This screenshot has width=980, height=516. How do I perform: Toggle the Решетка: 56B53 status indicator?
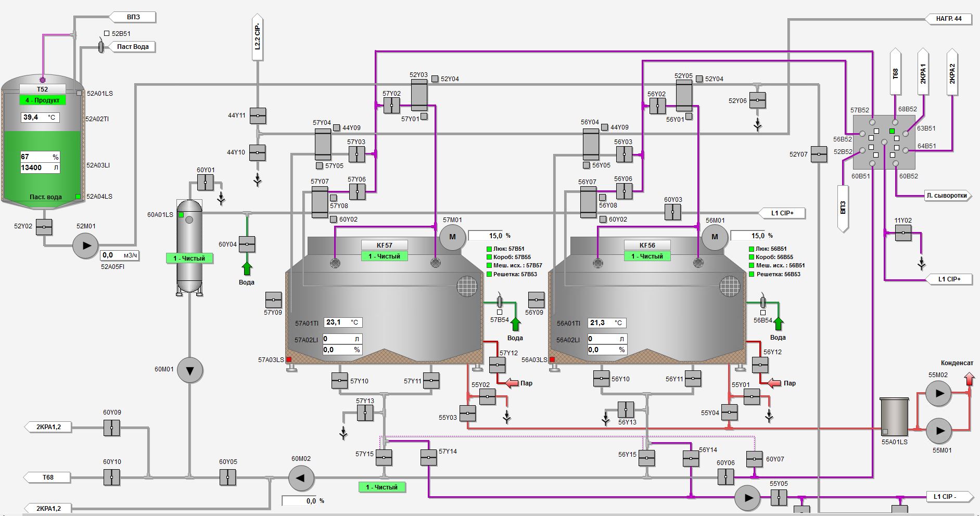click(751, 274)
